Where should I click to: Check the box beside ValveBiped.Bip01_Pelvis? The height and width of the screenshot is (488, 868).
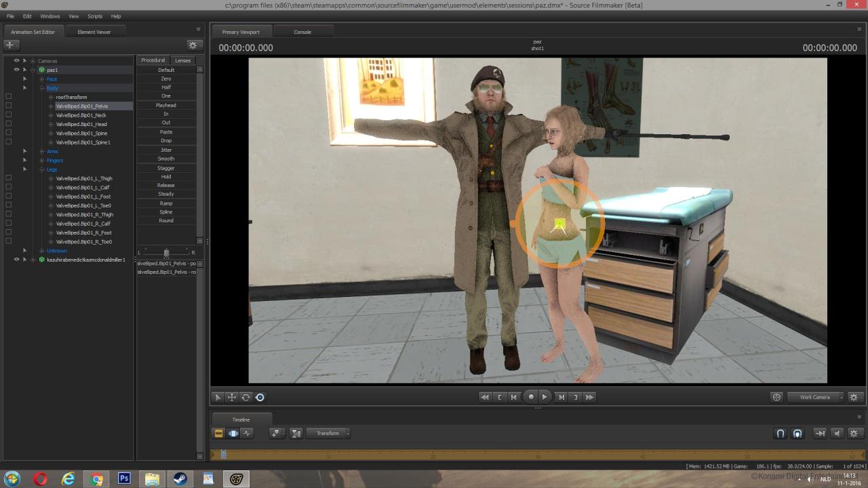click(x=8, y=106)
